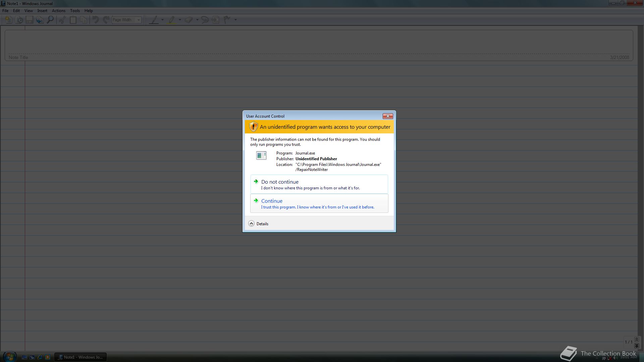The height and width of the screenshot is (362, 644).
Task: Select the Lasso selection tool
Action: (x=205, y=20)
